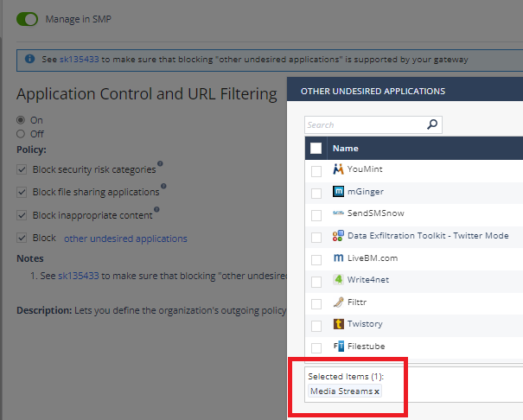
Task: Click the Filestube application icon
Action: click(339, 347)
